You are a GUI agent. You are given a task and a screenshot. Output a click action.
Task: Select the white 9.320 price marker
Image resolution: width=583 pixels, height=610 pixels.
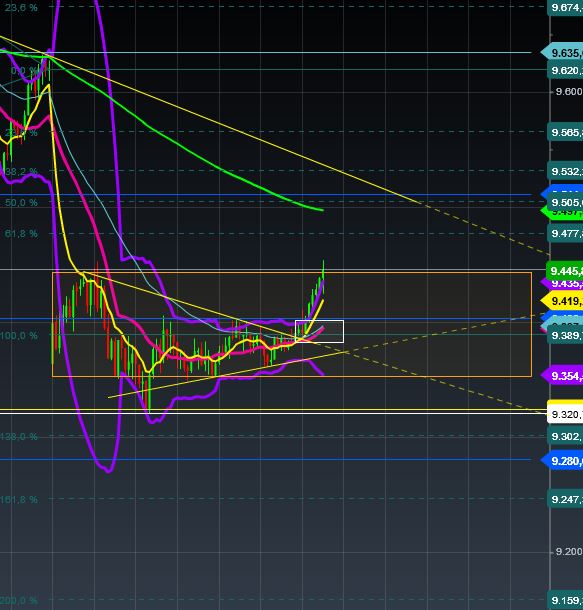565,414
